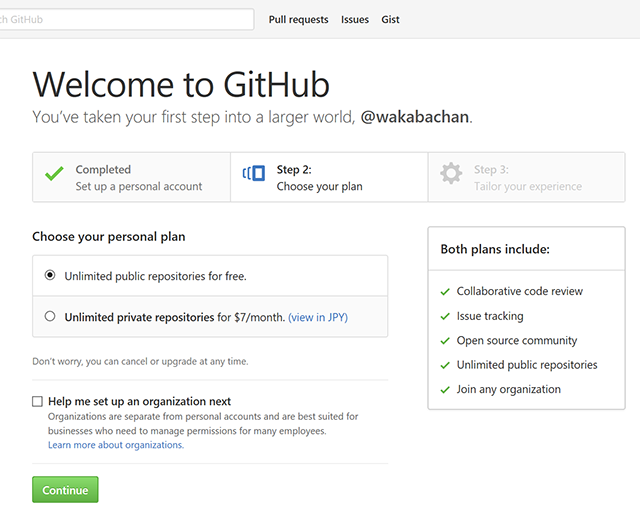Click the Join any organization text
The height and width of the screenshot is (506, 640).
pos(509,390)
